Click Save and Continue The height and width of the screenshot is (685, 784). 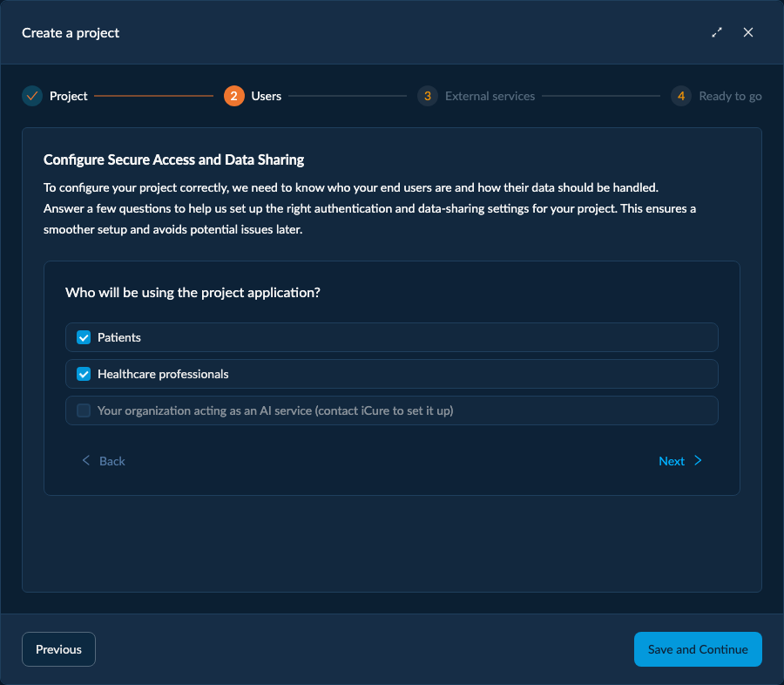(698, 649)
